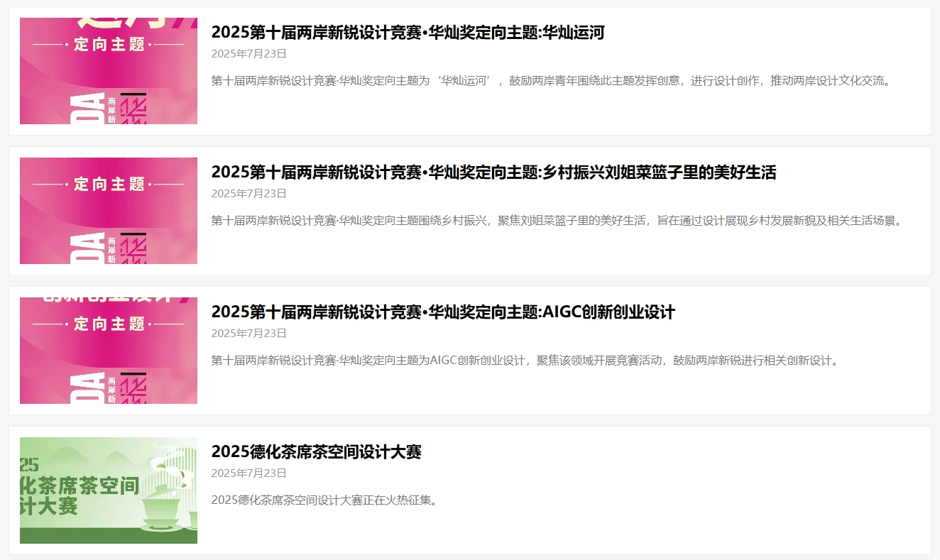This screenshot has width=940, height=560.
Task: Open the 2025德化茶席茶空间设计大赛 title link
Action: tap(317, 452)
